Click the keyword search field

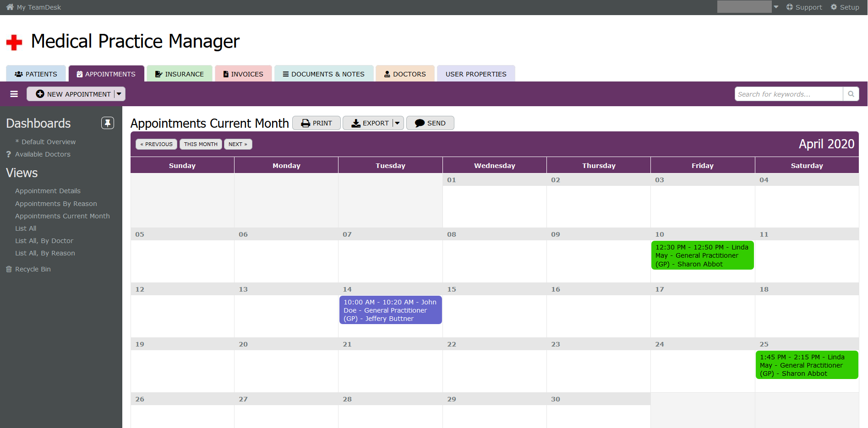[788, 94]
